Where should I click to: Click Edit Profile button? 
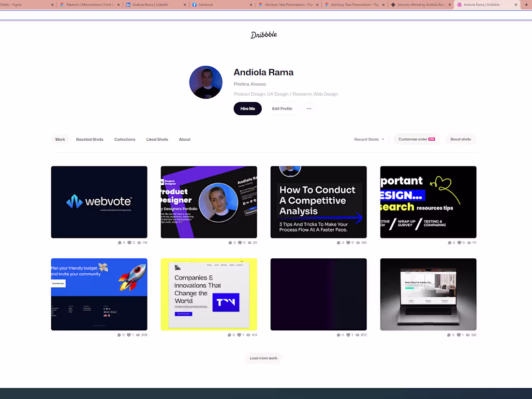[282, 108]
